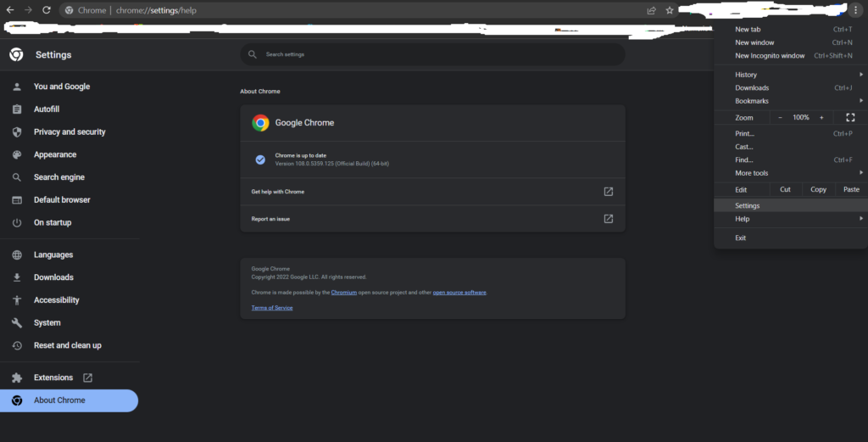Choose Print... in the menu

click(x=791, y=133)
